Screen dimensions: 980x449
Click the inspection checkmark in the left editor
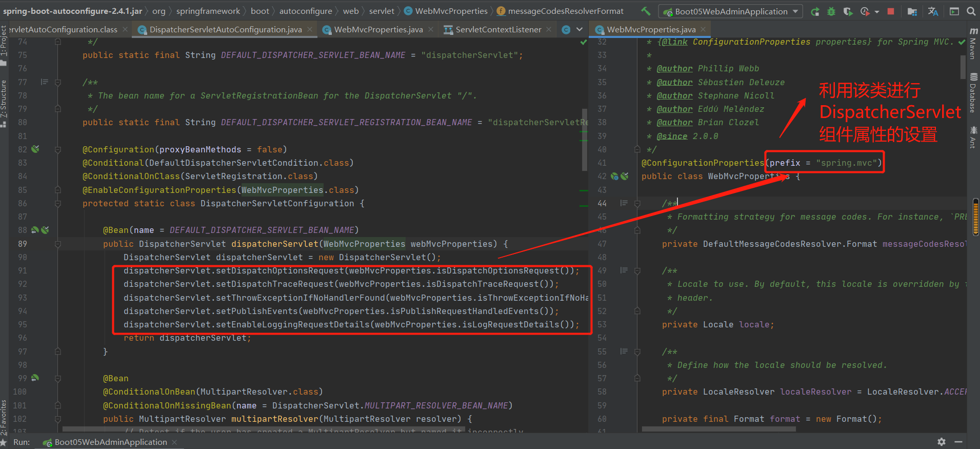[x=584, y=42]
